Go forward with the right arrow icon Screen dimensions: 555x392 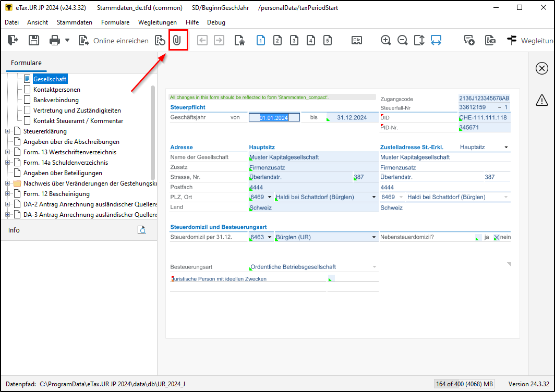(x=219, y=40)
